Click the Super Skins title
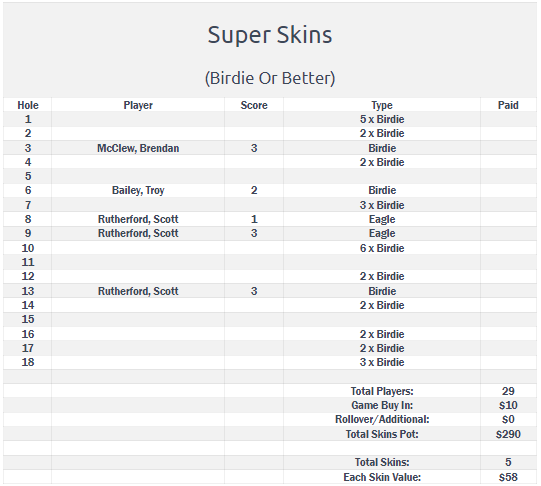The height and width of the screenshot is (486, 541). click(270, 36)
